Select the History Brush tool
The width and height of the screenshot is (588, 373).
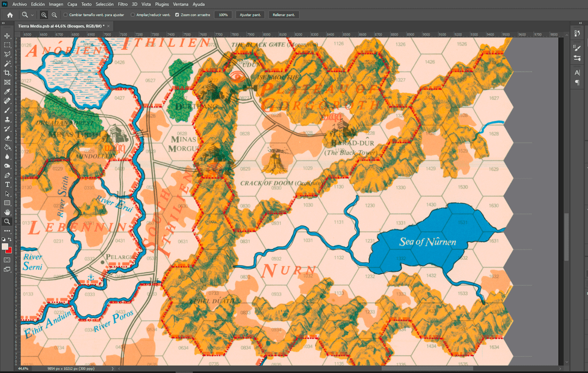tap(7, 129)
